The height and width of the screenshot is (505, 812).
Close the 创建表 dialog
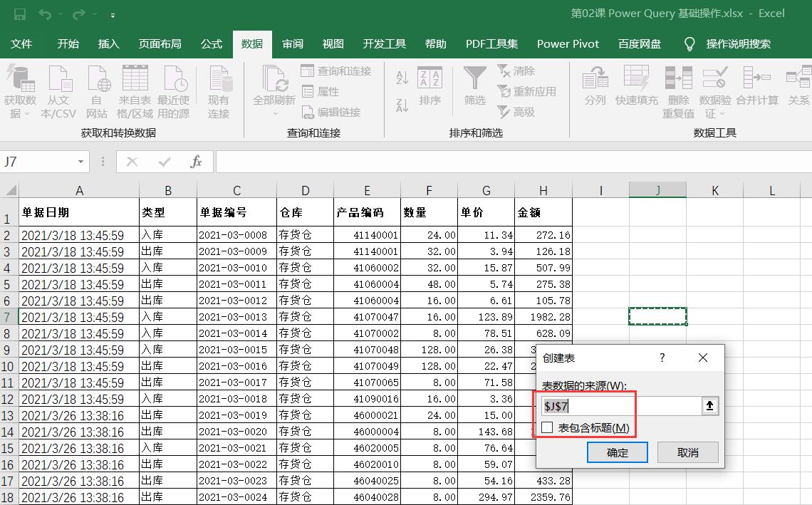[x=703, y=358]
